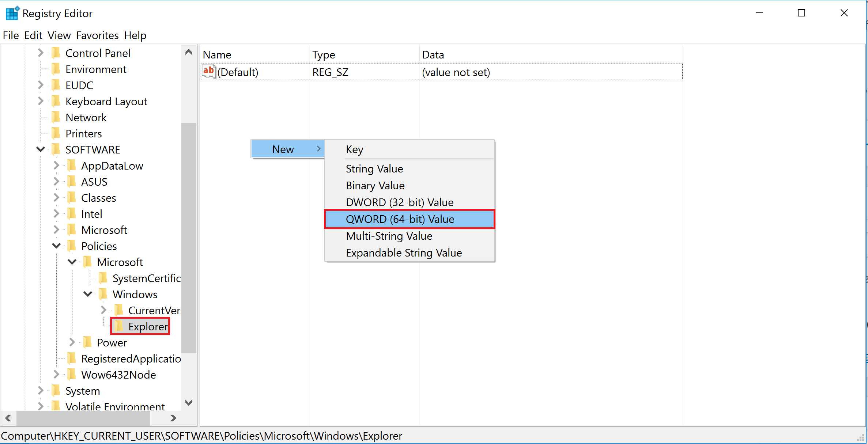Image resolution: width=868 pixels, height=444 pixels.
Task: Open the View menu
Action: click(59, 35)
